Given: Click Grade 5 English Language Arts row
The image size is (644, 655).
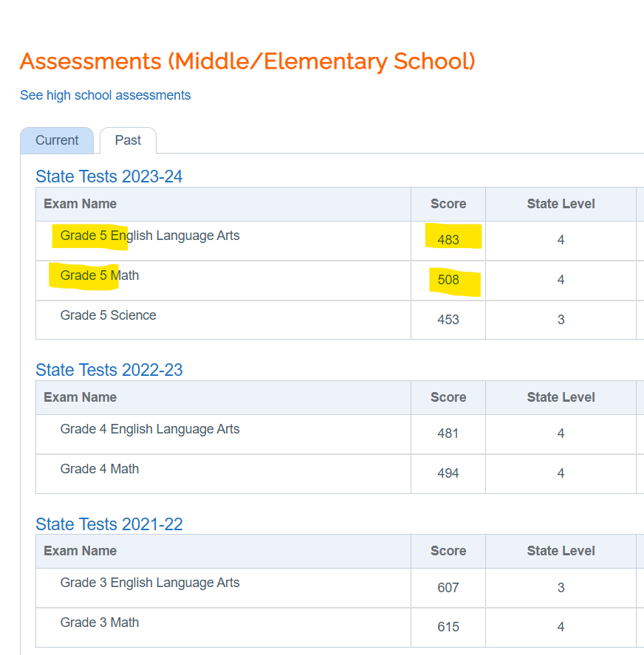Looking at the screenshot, I should tap(150, 236).
